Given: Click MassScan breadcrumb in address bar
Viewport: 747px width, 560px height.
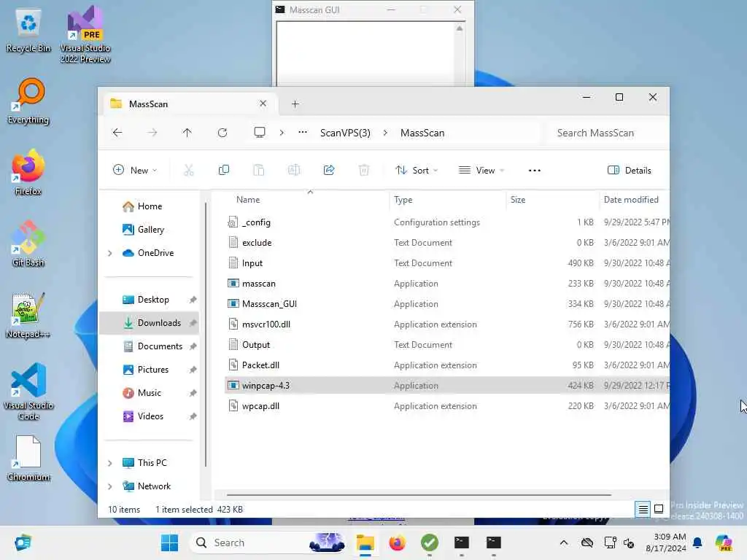Looking at the screenshot, I should [422, 133].
